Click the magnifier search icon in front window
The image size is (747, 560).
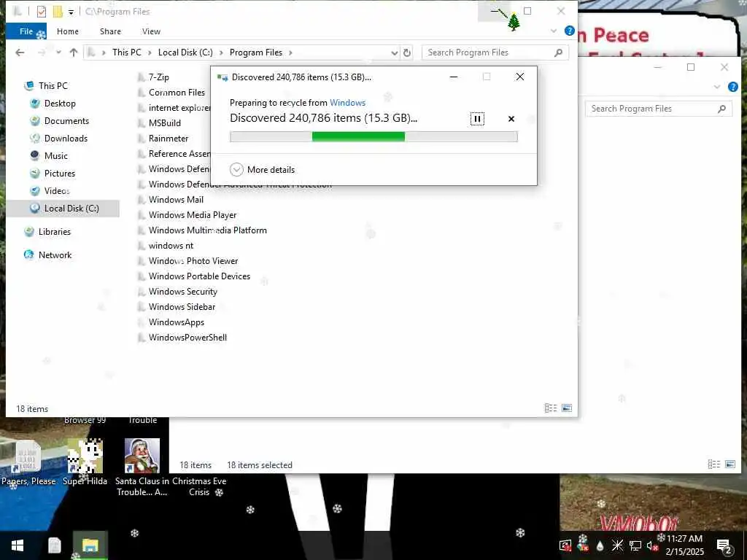pyautogui.click(x=558, y=52)
